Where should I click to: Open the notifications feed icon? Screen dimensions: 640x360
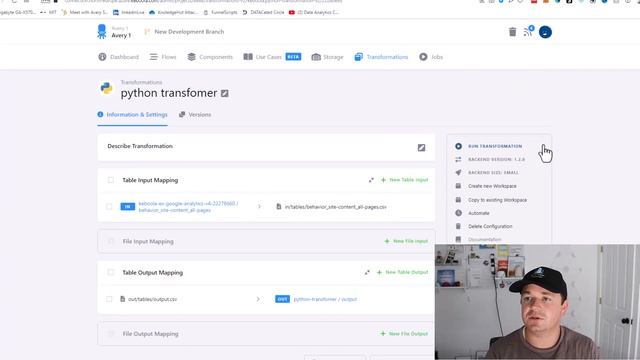click(x=528, y=31)
